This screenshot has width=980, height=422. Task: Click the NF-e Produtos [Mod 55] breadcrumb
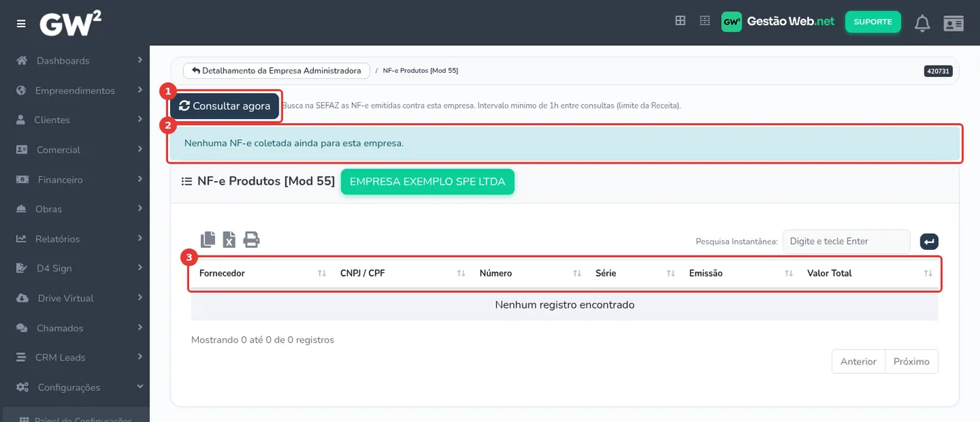click(420, 71)
